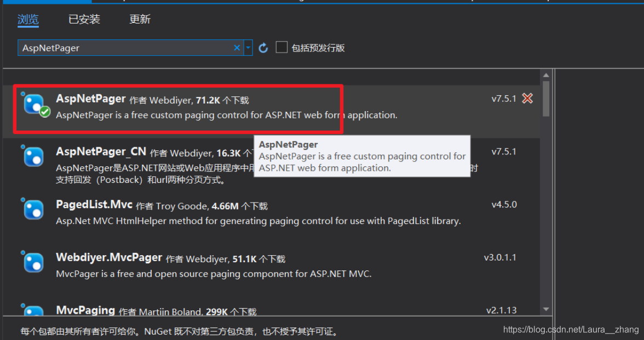Click the 4.66M 个下载 download count
This screenshot has height=340, width=644.
click(239, 206)
